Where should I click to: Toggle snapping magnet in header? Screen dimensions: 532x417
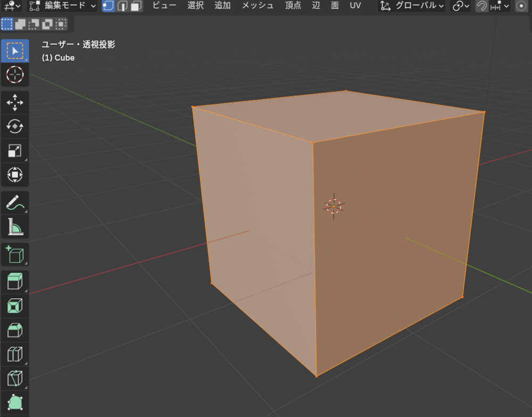tap(481, 6)
